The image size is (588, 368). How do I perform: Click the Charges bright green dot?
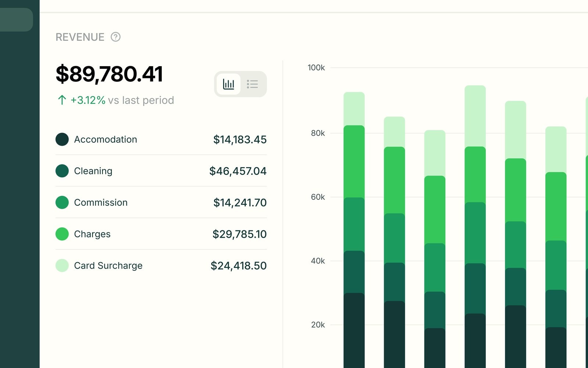[x=62, y=234]
